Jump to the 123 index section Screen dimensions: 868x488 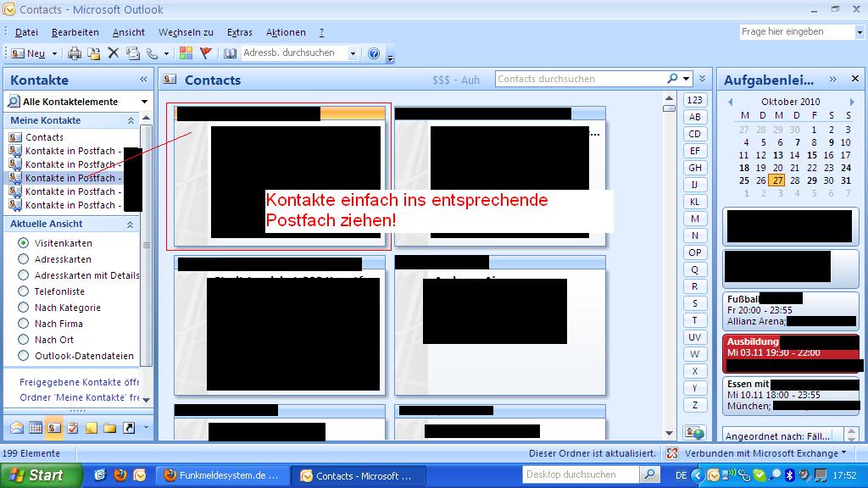pyautogui.click(x=695, y=100)
